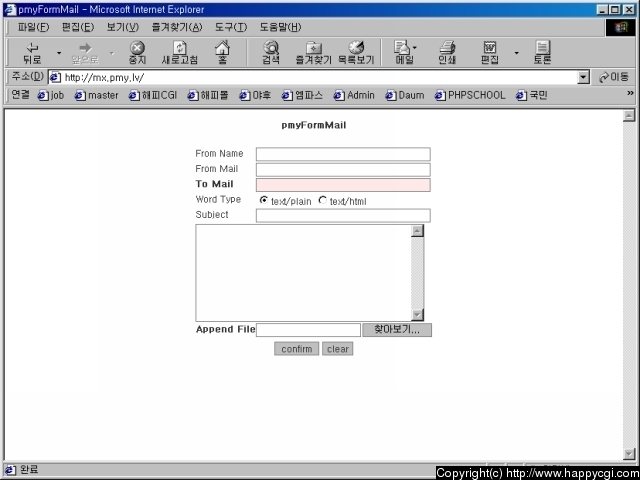Click the From Name input field
This screenshot has height=480, width=640.
pyautogui.click(x=343, y=154)
